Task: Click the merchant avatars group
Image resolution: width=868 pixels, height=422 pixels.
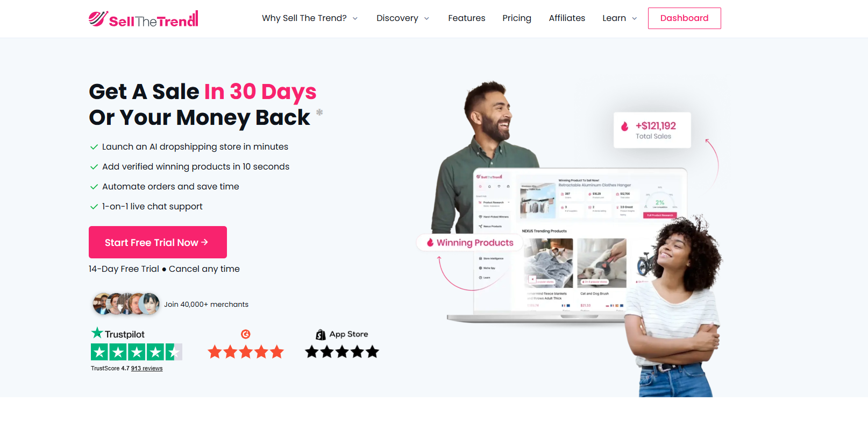Action: (126, 304)
